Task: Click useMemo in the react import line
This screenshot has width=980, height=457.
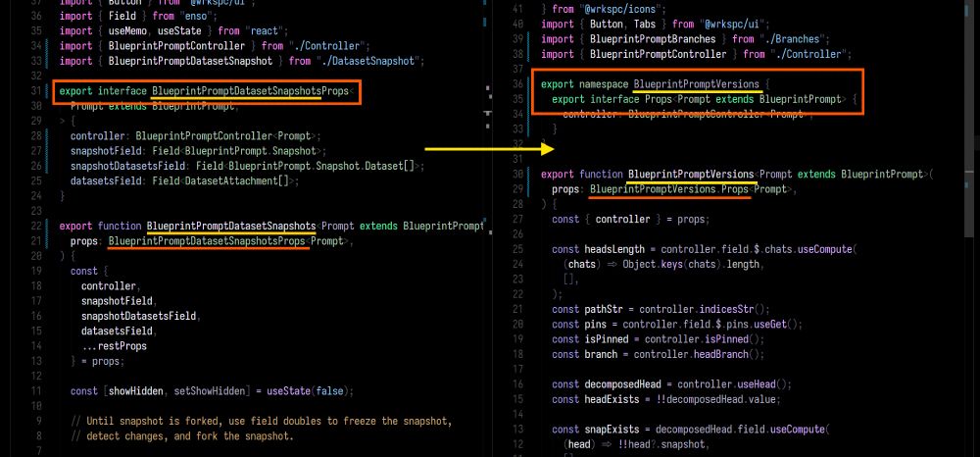Action: coord(125,30)
